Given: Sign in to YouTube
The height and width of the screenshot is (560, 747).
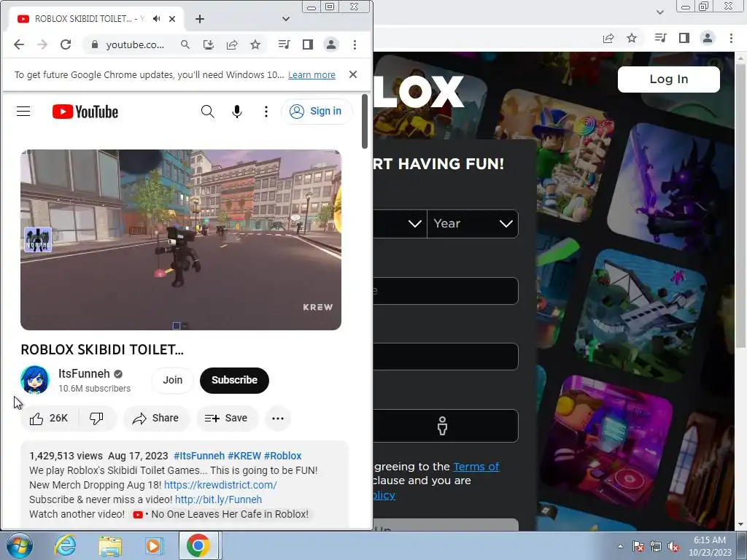Looking at the screenshot, I should click(x=317, y=112).
